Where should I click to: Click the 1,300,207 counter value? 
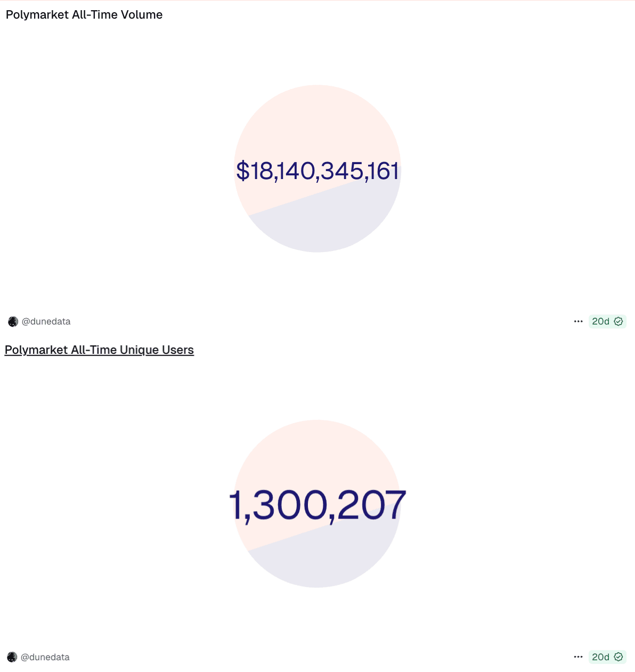point(318,505)
